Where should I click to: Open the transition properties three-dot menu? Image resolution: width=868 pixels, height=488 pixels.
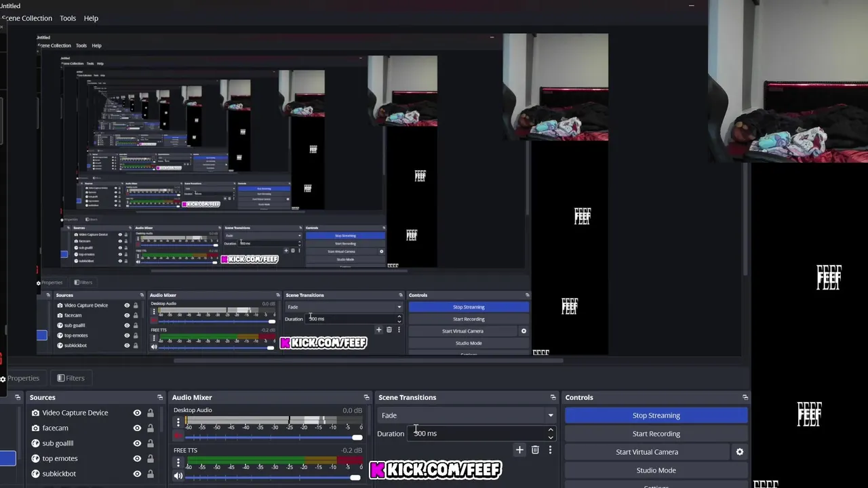(x=550, y=449)
